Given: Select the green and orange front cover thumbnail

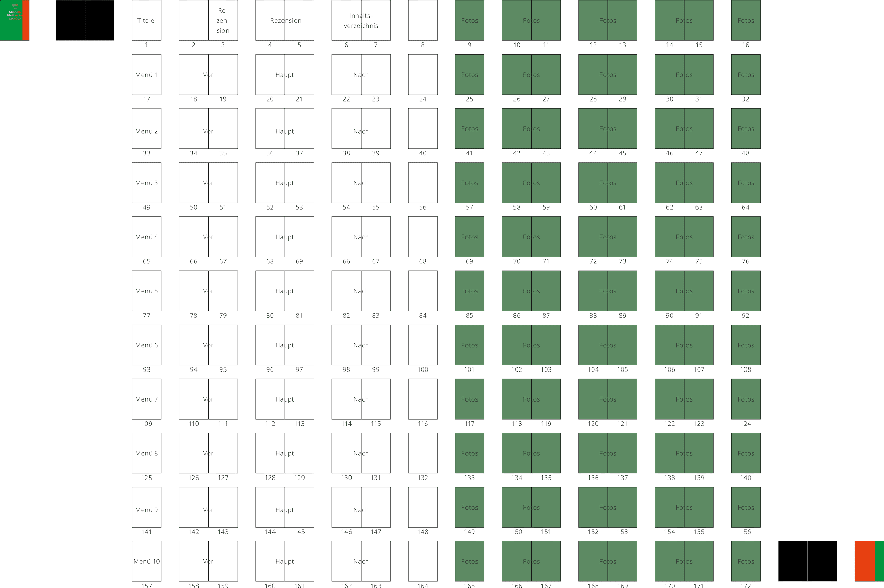Looking at the screenshot, I should 15,20.
